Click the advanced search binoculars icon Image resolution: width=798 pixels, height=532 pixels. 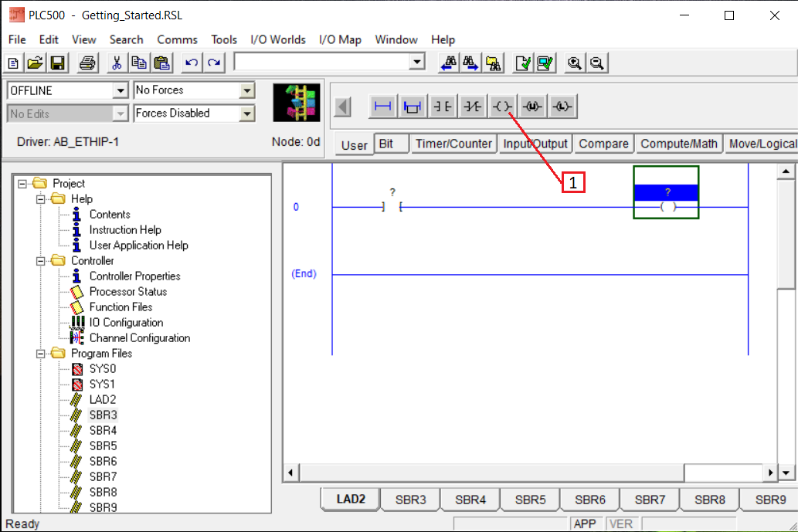tap(493, 63)
